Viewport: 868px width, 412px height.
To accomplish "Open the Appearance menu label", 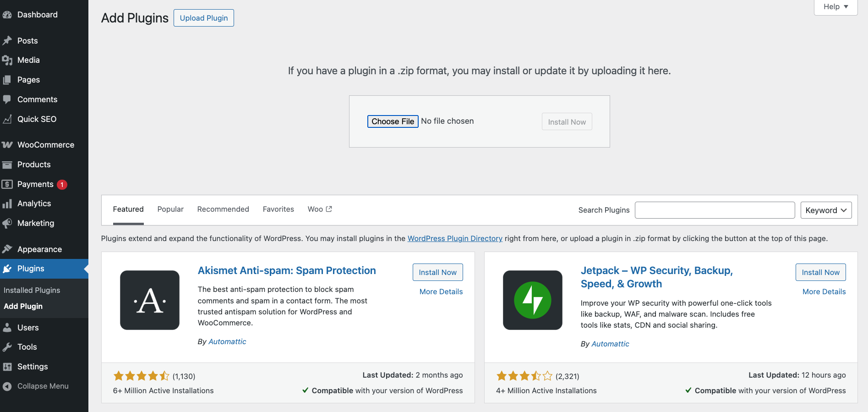I will coord(39,249).
